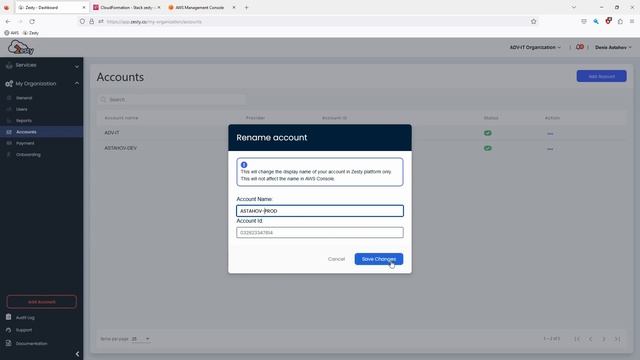Click the search magnifier icon
This screenshot has width=640, height=360.
[103, 100]
